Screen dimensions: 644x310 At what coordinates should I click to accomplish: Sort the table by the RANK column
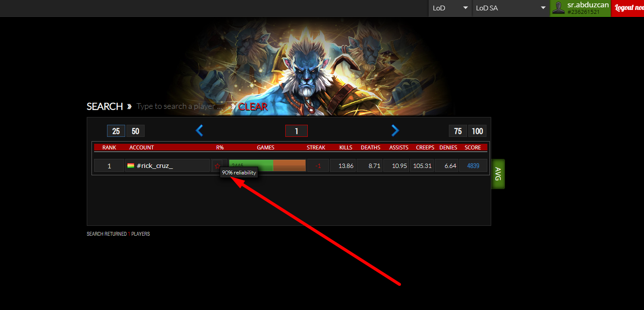[109, 148]
